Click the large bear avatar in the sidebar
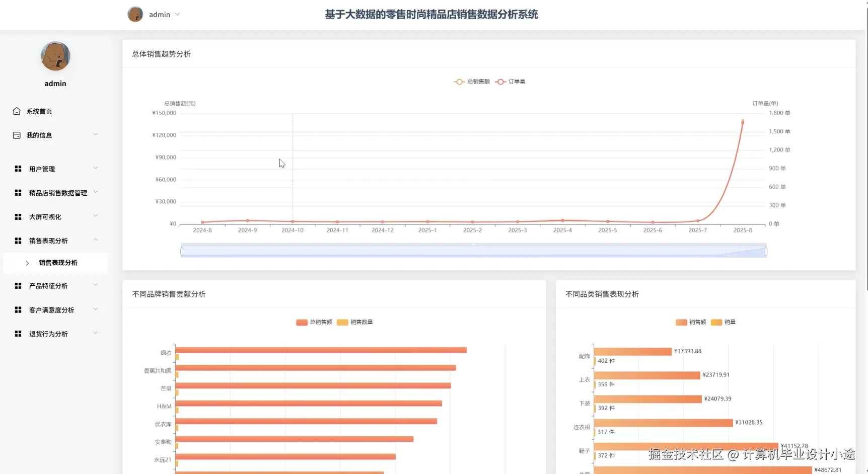This screenshot has height=474, width=868. click(x=55, y=56)
